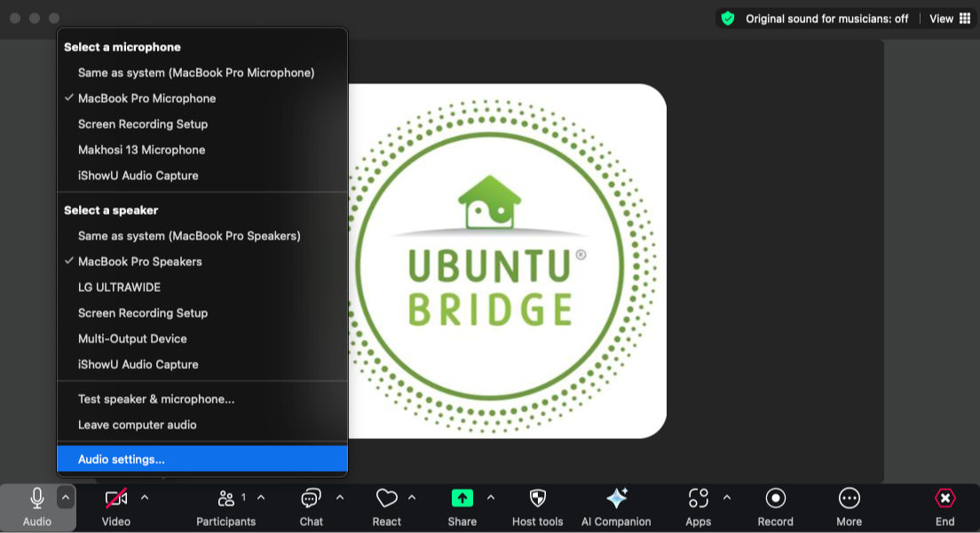The width and height of the screenshot is (980, 533).
Task: Expand apps options arrow beside Apps
Action: tap(727, 498)
